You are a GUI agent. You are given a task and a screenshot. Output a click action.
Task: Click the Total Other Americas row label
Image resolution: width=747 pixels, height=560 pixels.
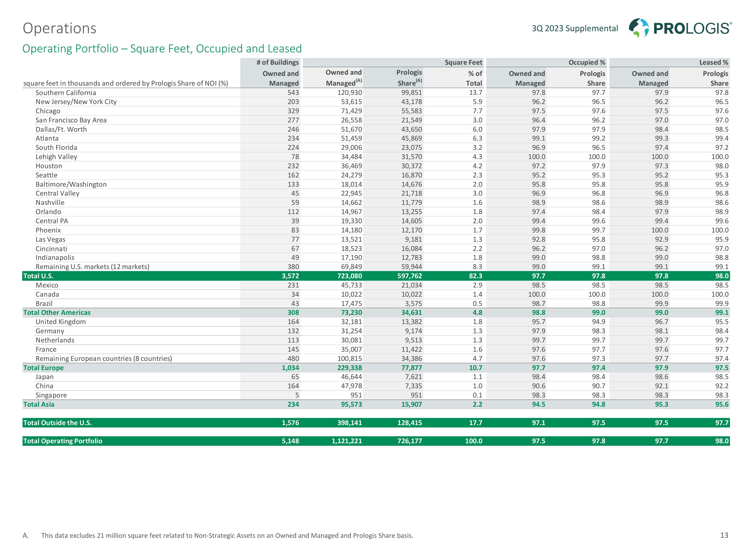(x=57, y=313)
